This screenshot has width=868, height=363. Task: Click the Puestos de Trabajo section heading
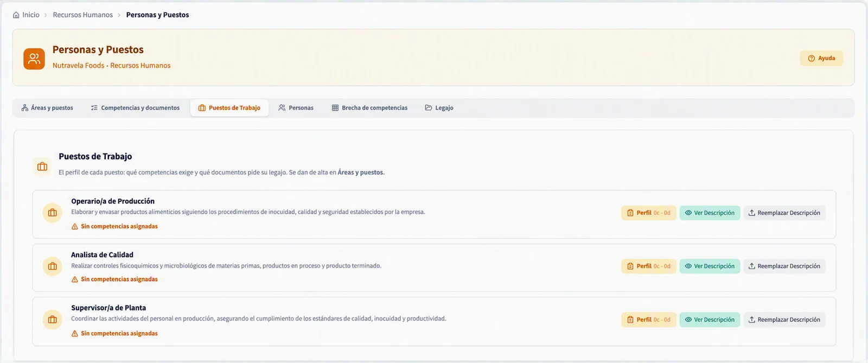95,156
